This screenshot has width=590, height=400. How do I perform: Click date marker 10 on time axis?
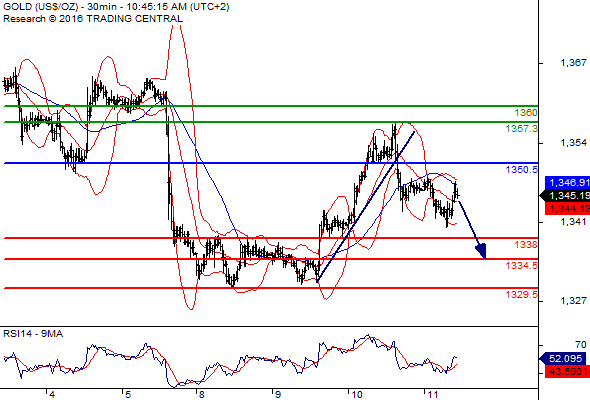(356, 394)
